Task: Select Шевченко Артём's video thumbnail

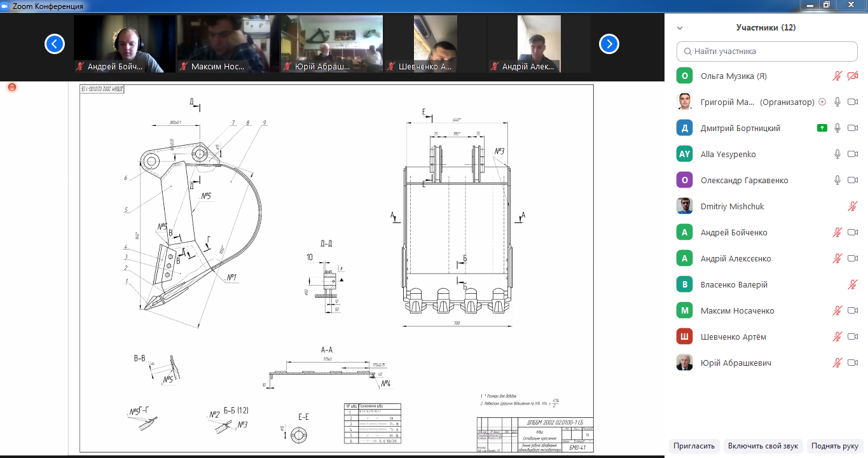Action: [x=436, y=44]
